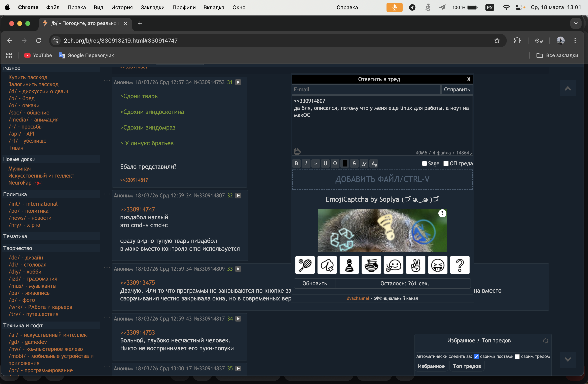Click the Bold formatting button
The width and height of the screenshot is (588, 384).
point(296,163)
